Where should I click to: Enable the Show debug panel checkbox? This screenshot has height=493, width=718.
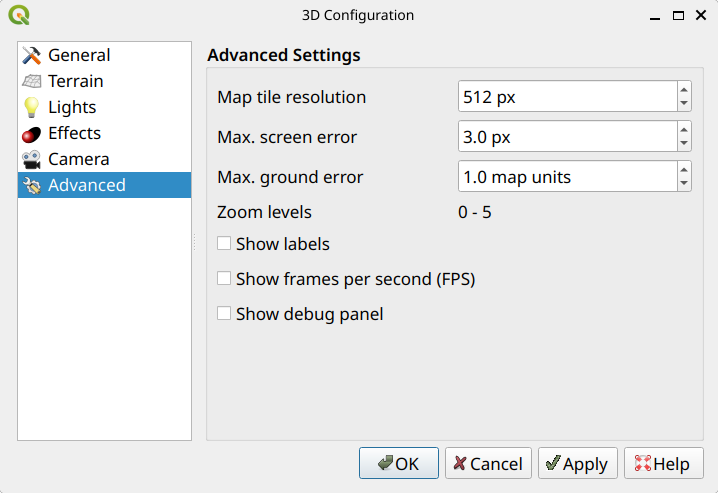[x=224, y=313]
